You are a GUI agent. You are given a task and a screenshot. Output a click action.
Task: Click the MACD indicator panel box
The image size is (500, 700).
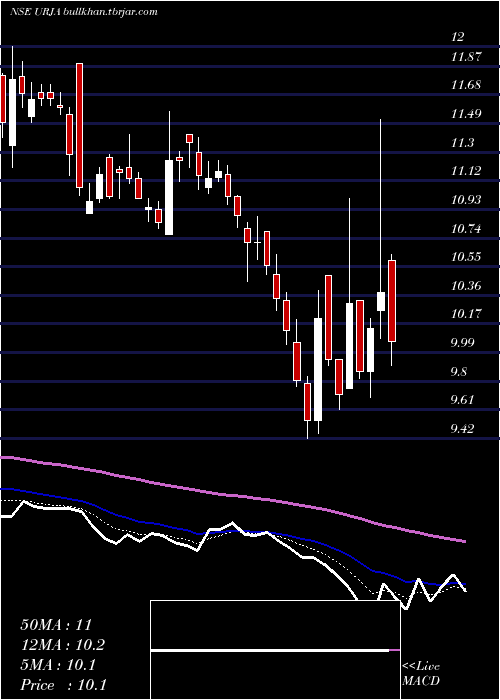pos(275,650)
